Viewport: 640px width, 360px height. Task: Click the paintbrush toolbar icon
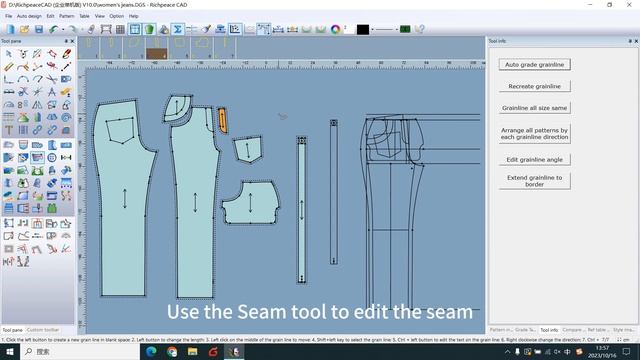tap(207, 29)
